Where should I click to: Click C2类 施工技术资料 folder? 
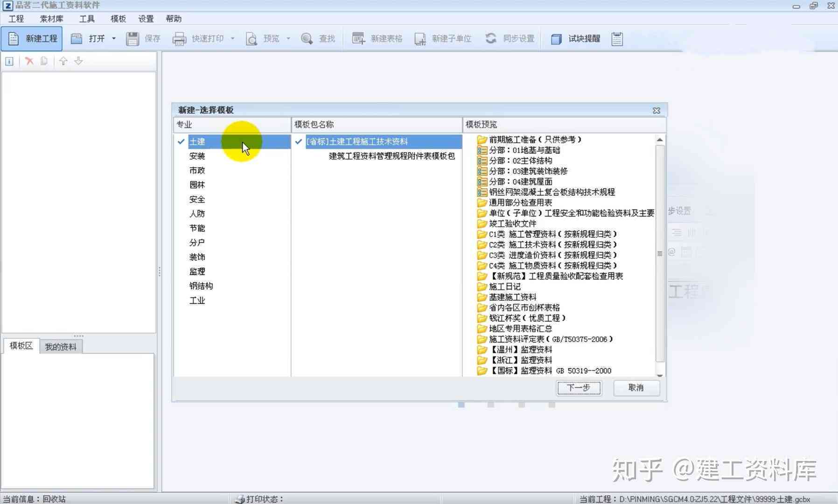553,245
